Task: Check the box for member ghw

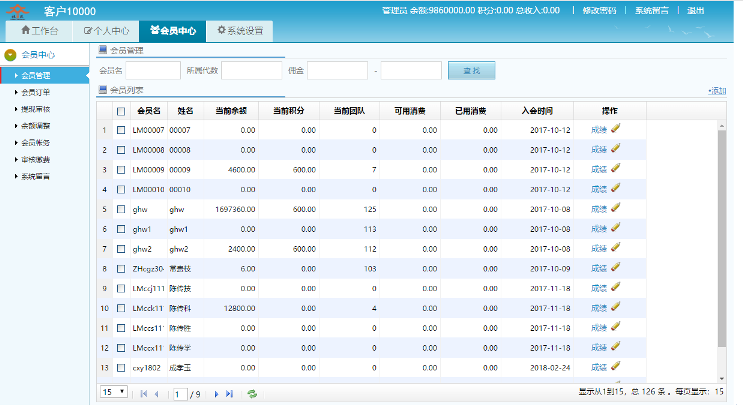Action: click(121, 209)
